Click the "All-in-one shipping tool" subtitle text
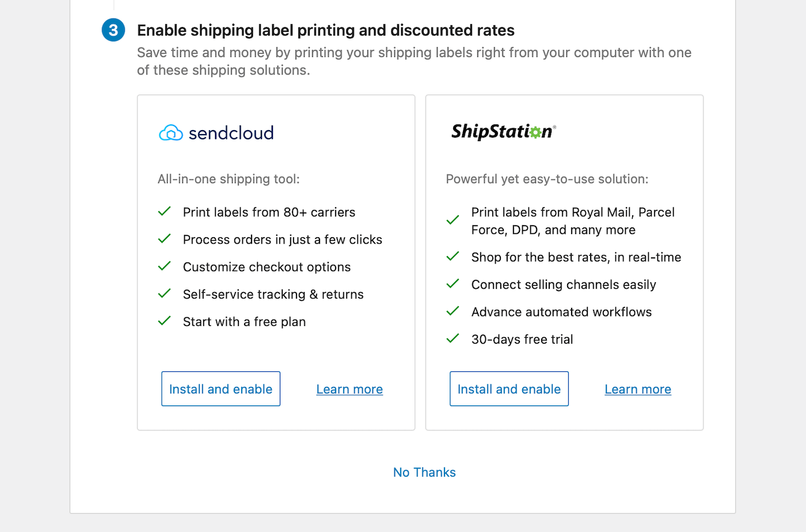Screen dimensions: 806x532 (229, 179)
